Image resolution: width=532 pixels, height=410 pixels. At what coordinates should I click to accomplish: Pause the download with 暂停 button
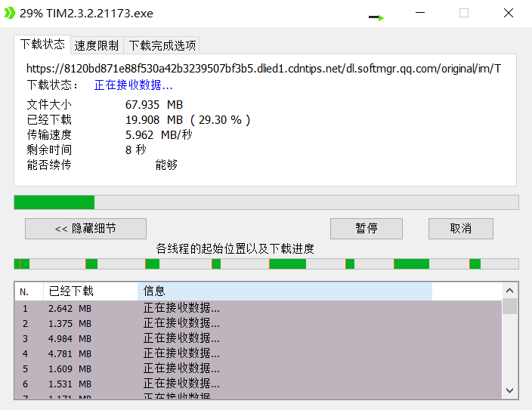tap(367, 229)
